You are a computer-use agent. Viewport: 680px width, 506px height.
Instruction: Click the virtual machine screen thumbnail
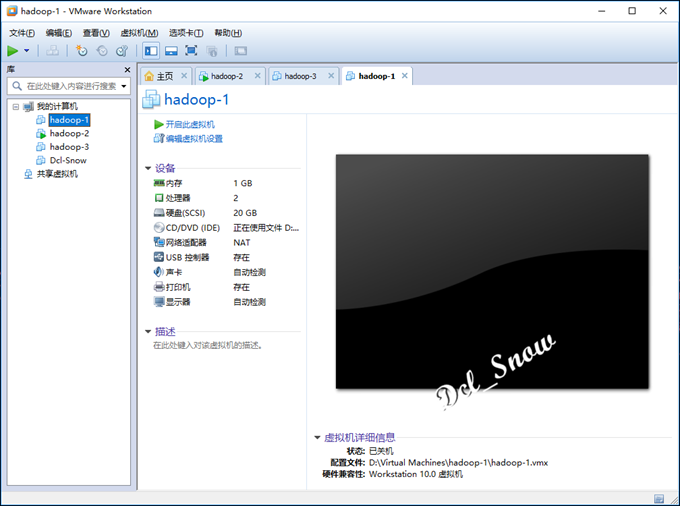[492, 271]
